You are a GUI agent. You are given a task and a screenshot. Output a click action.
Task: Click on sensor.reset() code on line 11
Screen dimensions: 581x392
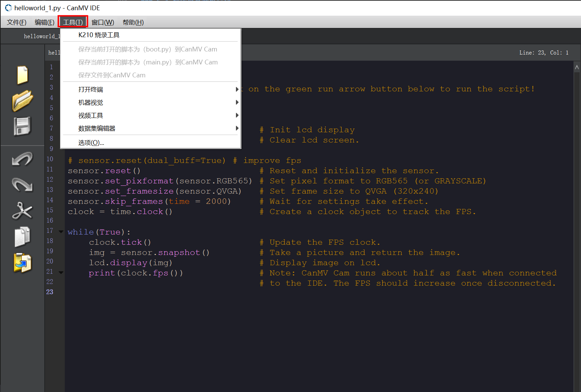[x=104, y=170]
